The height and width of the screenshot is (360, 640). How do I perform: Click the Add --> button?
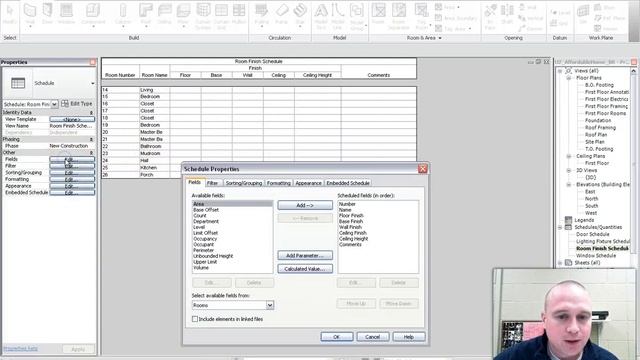tap(305, 205)
